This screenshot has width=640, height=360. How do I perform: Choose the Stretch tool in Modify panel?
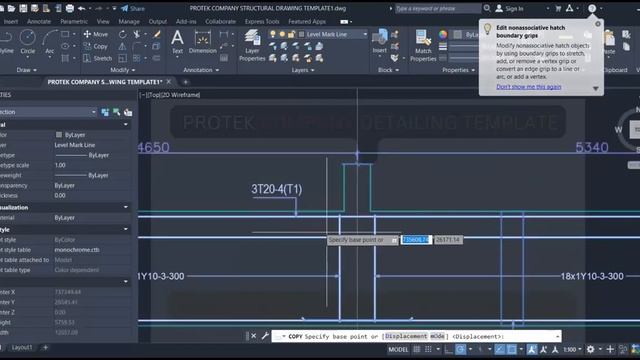(98, 58)
